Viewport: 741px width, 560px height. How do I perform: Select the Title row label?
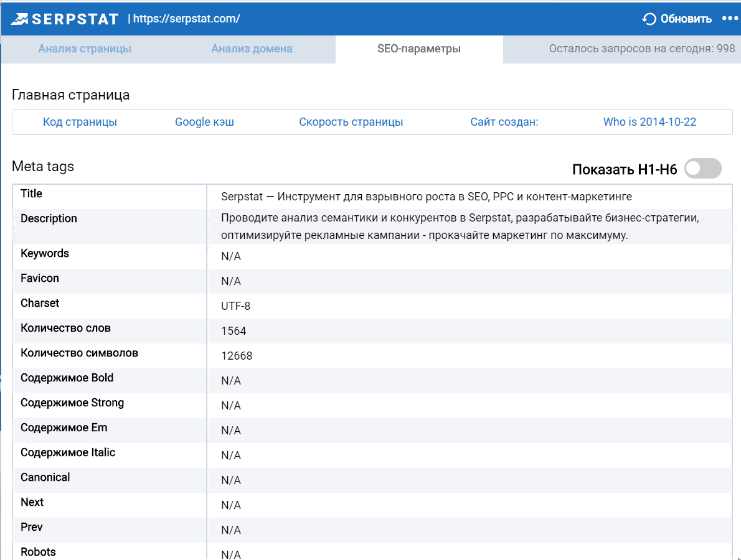click(x=31, y=194)
